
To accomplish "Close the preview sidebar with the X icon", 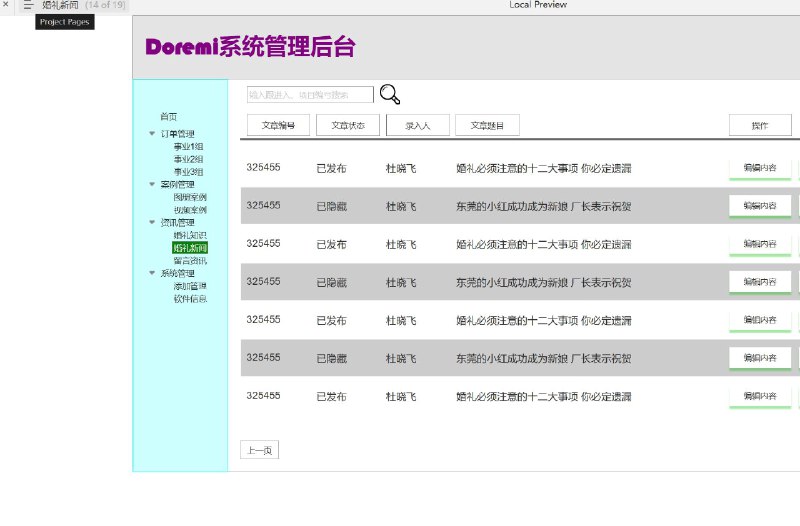I will [6, 4].
